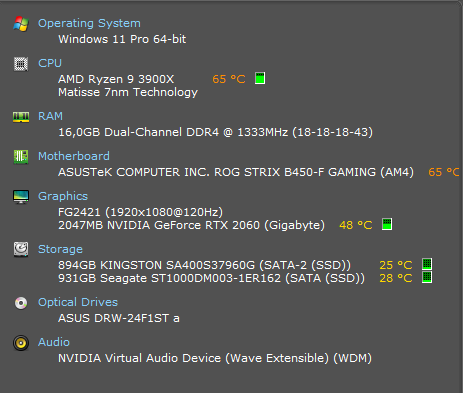Click the Graphics monitor icon
463x393 pixels.
(x=21, y=197)
